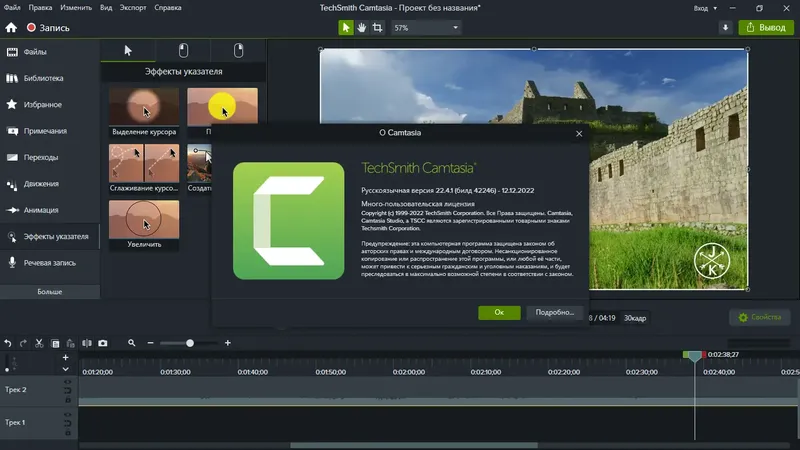
Task: Open the Речевая запись narration panel
Action: coord(49,263)
